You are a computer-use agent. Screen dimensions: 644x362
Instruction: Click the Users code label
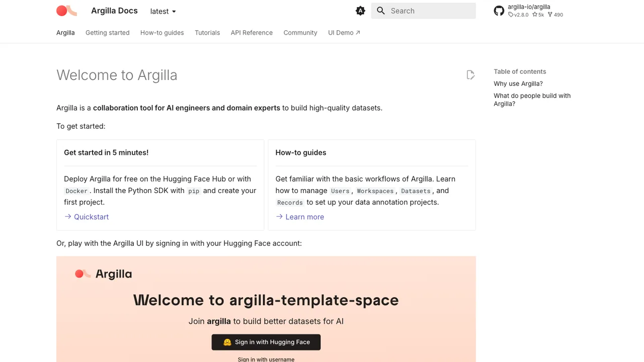(x=340, y=191)
